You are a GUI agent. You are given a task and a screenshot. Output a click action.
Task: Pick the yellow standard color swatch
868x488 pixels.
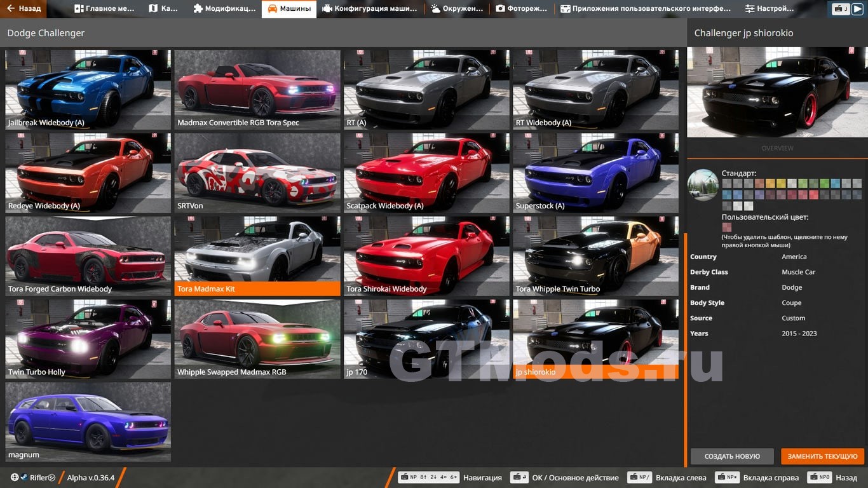point(781,184)
